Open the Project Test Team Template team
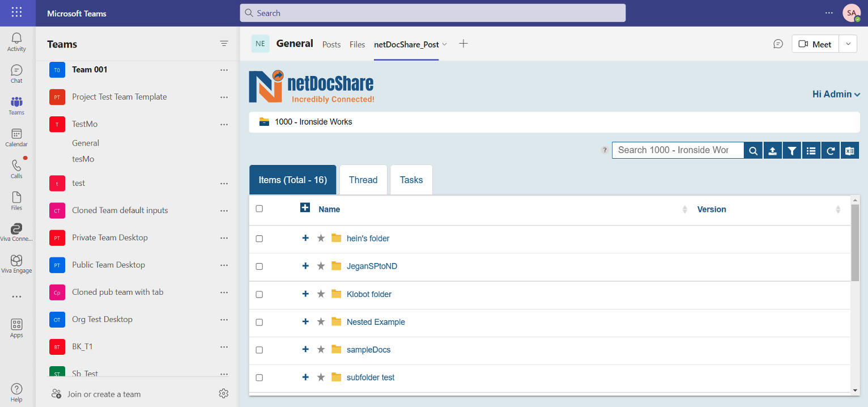 pyautogui.click(x=120, y=97)
